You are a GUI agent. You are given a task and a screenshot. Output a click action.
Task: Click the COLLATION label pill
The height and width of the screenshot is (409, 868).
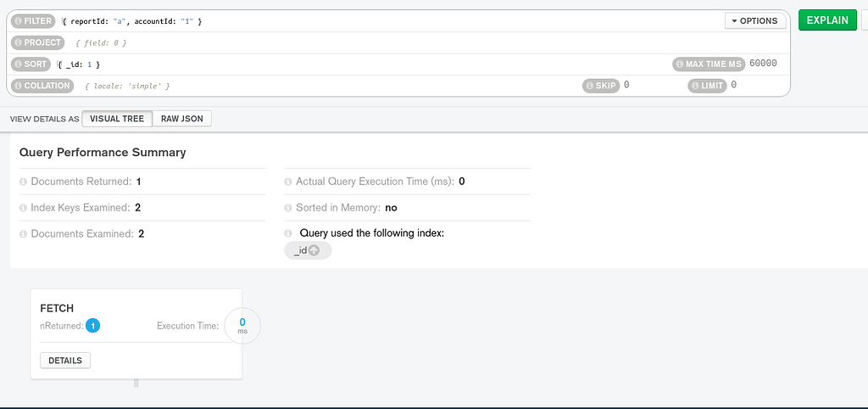42,86
